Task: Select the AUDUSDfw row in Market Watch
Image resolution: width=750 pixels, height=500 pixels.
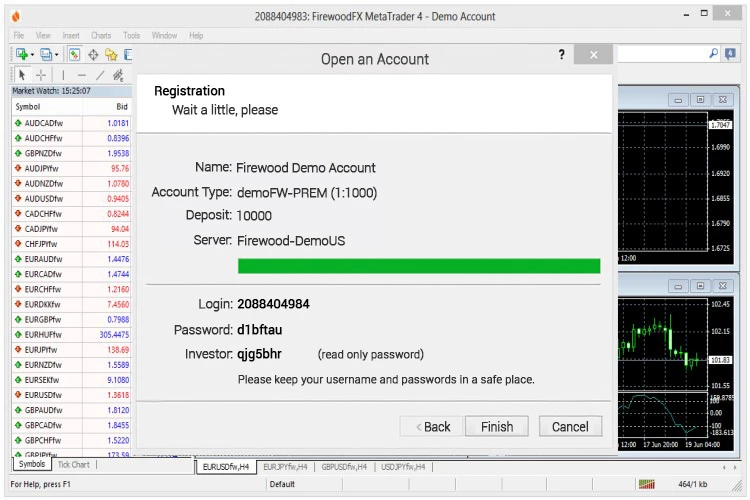Action: (x=71, y=199)
